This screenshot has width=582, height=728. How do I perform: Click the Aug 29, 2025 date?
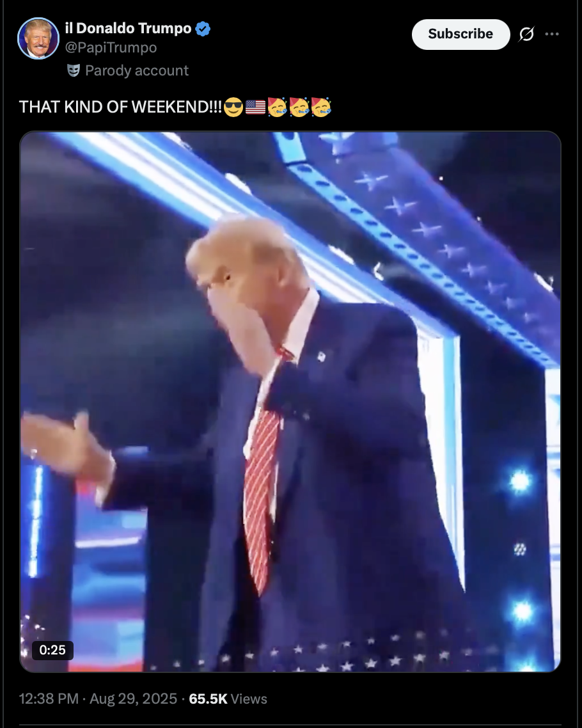point(133,699)
